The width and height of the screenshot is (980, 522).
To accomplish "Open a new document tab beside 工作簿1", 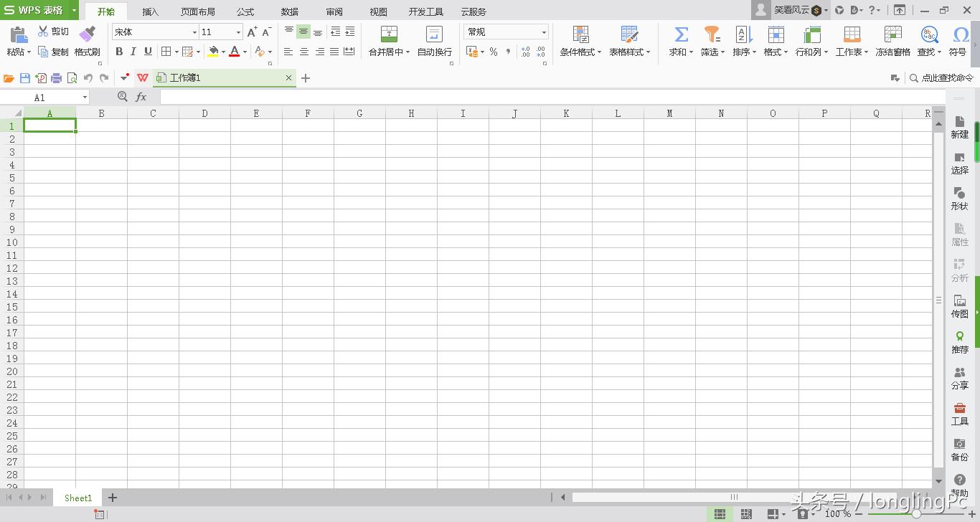I will 306,78.
